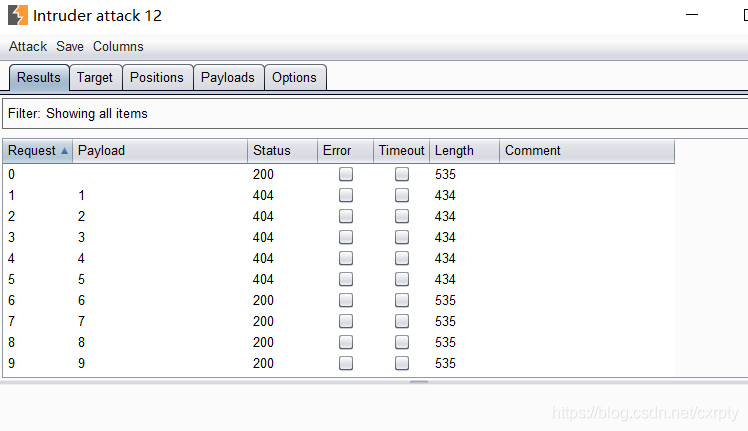
Task: Select status 200 in request row 6
Action: coord(263,300)
